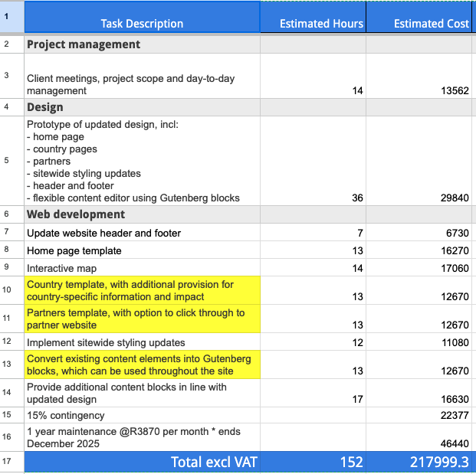
Task: Select row 17 via its row number
Action: click(7, 462)
